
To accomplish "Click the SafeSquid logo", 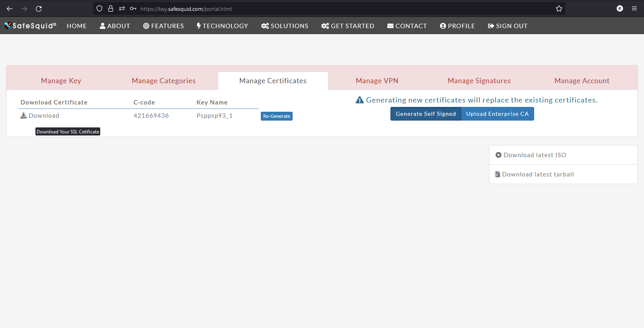I will point(30,26).
